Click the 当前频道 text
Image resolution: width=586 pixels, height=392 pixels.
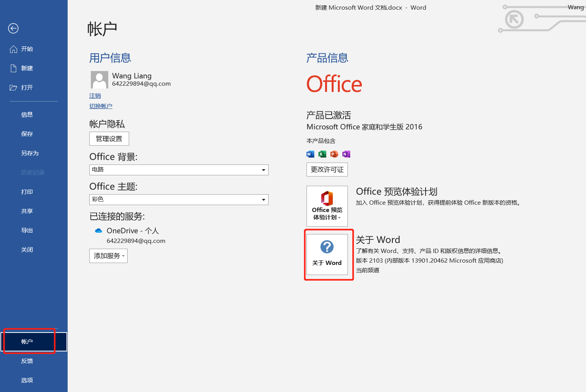click(x=368, y=270)
